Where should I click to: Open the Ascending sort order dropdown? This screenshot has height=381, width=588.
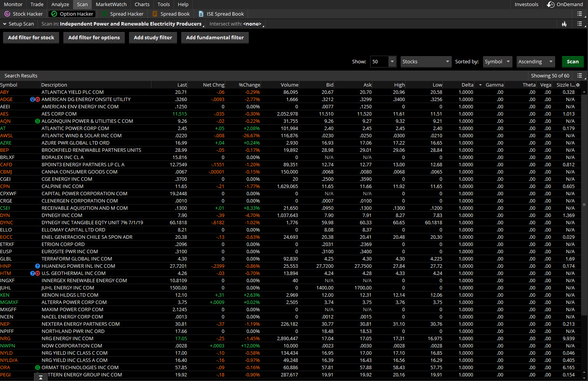pyautogui.click(x=535, y=61)
